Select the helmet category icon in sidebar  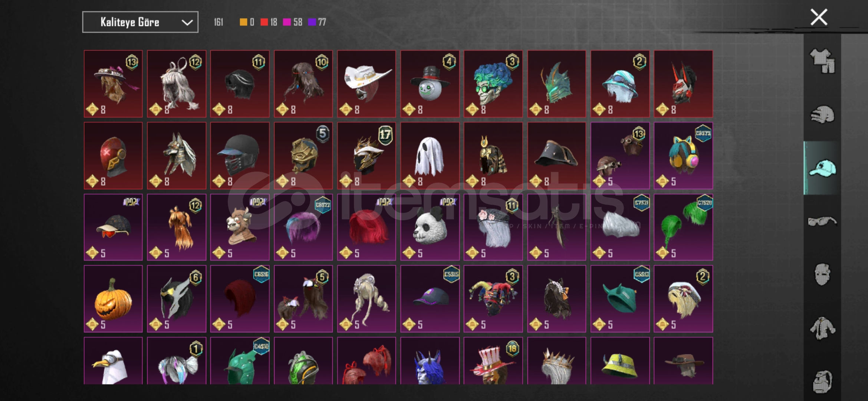[822, 115]
